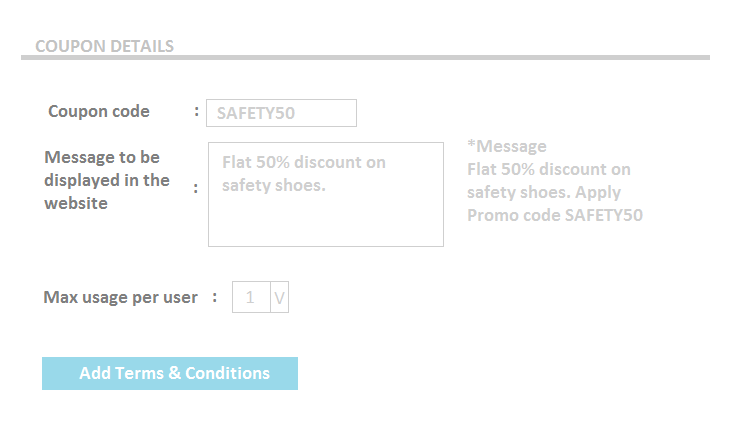The height and width of the screenshot is (439, 748).
Task: Click the "Coupon code" label
Action: coord(99,111)
